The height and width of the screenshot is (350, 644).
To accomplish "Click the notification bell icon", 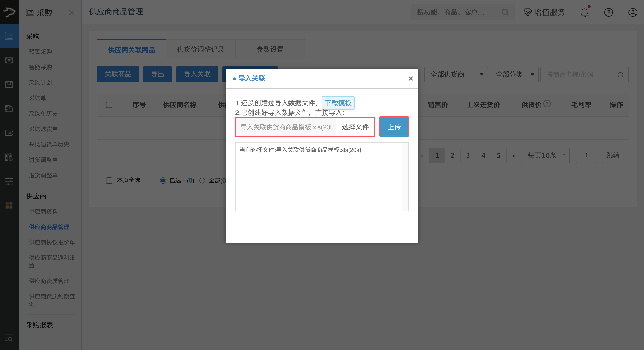I will (x=584, y=12).
